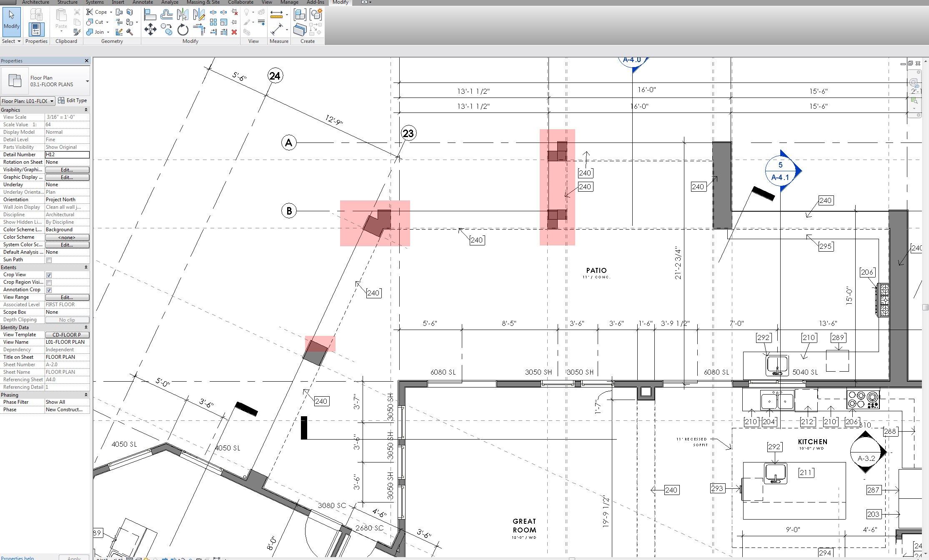Screen dimensions: 929x560
Task: Click the Offset tool icon
Action: tap(167, 15)
